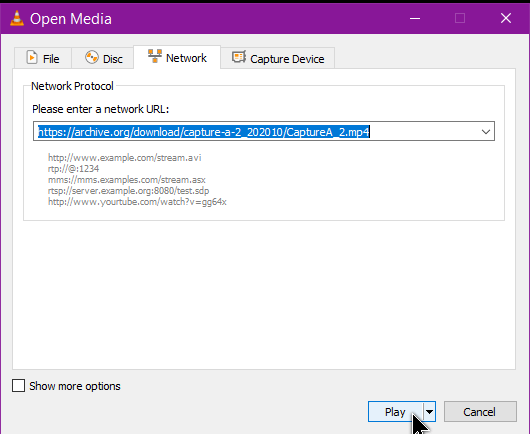Viewport: 530px width, 434px height.
Task: Open the Play button's dropdown arrow
Action: [429, 412]
